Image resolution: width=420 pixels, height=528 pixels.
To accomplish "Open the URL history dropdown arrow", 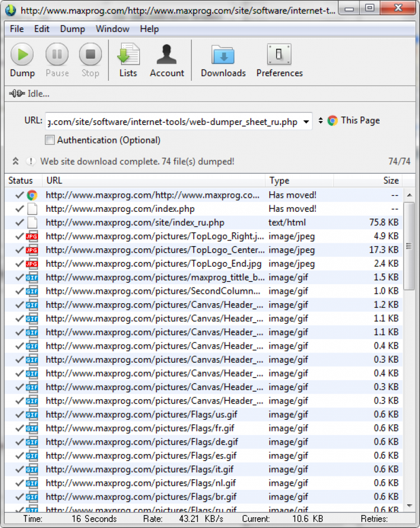I will pyautogui.click(x=306, y=122).
